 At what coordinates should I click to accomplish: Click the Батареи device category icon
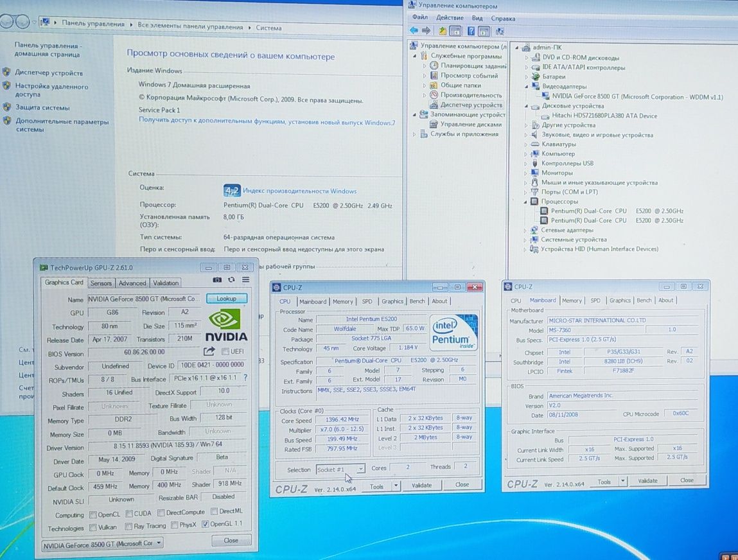(536, 76)
